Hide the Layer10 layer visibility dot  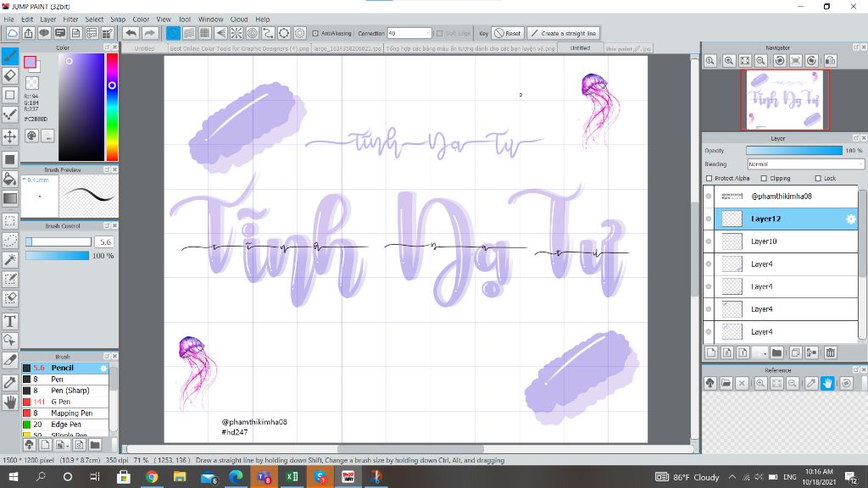[x=709, y=241]
